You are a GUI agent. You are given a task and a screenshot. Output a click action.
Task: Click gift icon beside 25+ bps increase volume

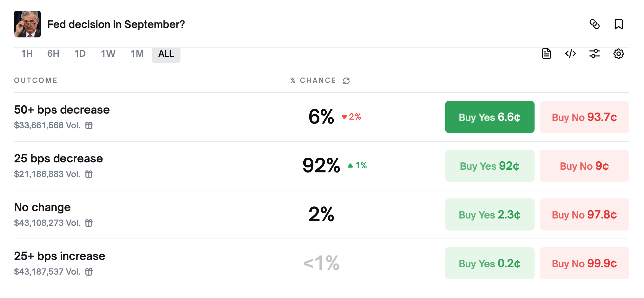point(89,272)
